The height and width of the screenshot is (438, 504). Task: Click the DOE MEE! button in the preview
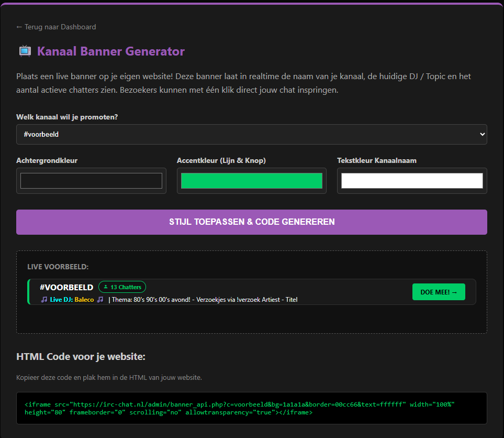coord(439,292)
